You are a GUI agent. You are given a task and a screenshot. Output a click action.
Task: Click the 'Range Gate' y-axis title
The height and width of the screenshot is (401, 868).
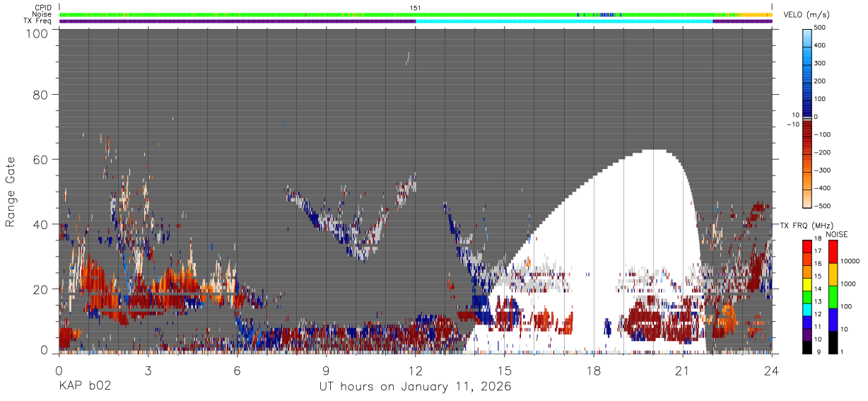point(11,191)
